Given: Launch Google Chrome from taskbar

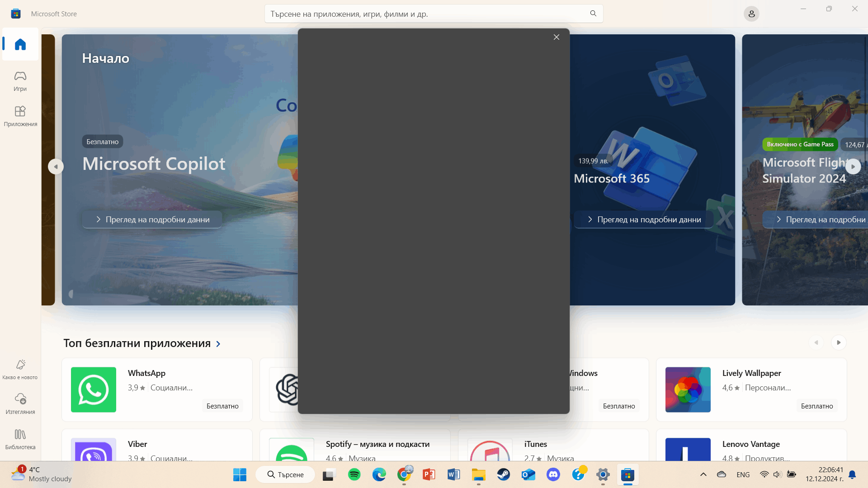Looking at the screenshot, I should [404, 474].
